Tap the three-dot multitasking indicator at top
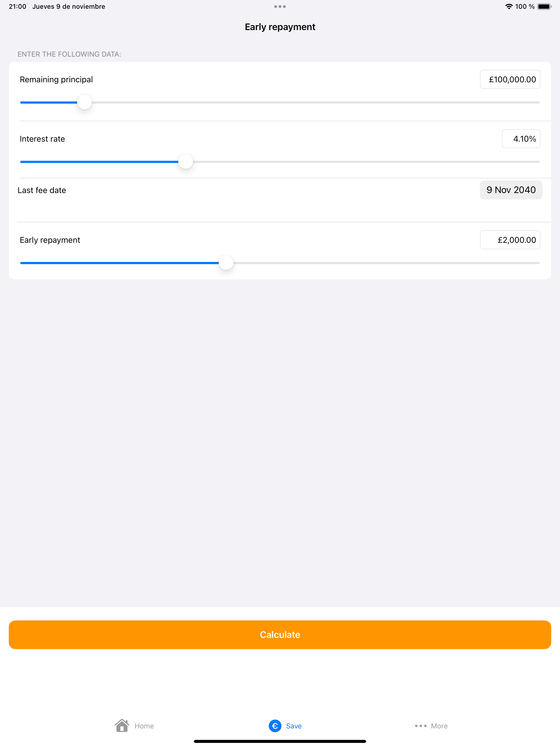This screenshot has height=747, width=560. click(x=280, y=6)
